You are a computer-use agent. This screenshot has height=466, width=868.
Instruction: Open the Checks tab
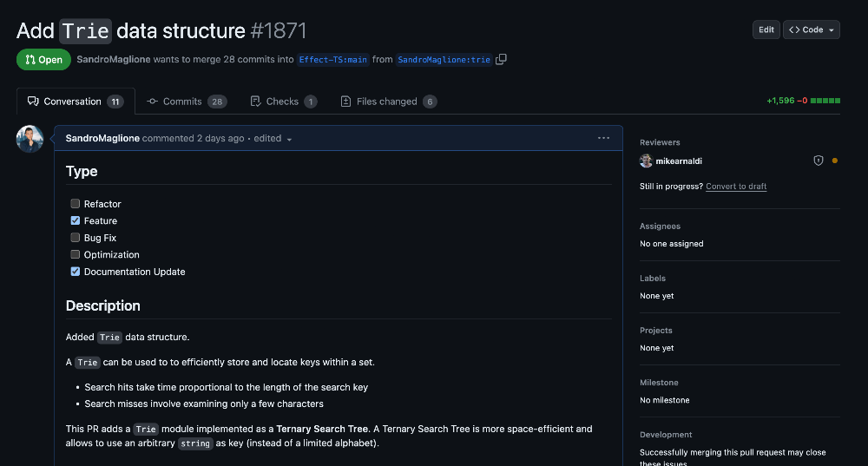pos(283,102)
